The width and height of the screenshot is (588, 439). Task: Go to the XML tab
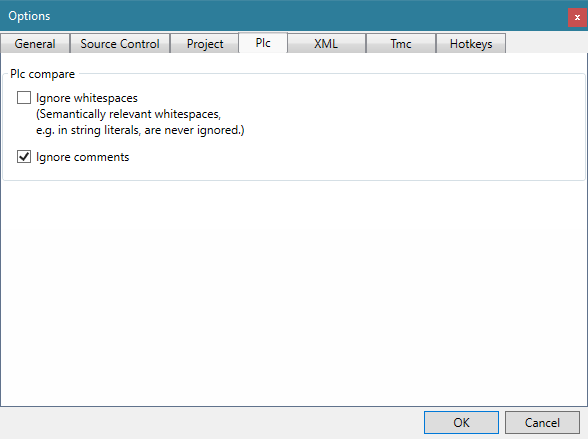[326, 43]
